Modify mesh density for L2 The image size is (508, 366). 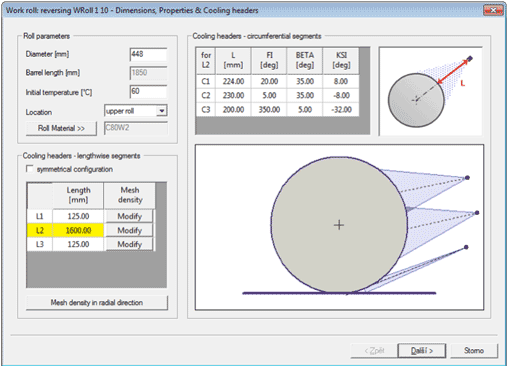click(x=129, y=230)
